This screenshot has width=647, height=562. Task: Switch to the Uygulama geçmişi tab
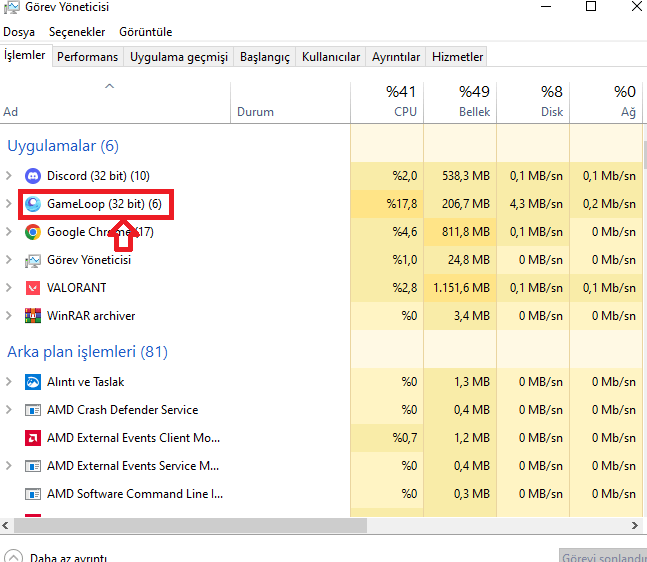pyautogui.click(x=179, y=57)
